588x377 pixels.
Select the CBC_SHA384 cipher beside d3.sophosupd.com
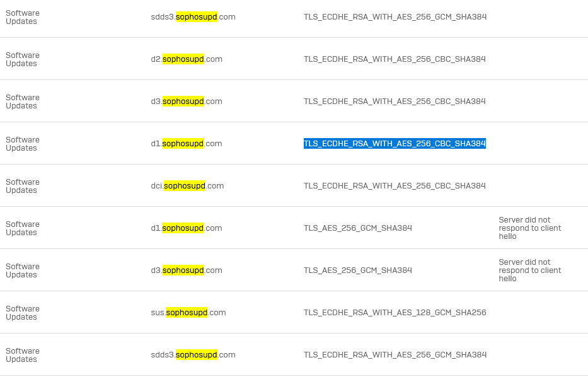click(395, 101)
